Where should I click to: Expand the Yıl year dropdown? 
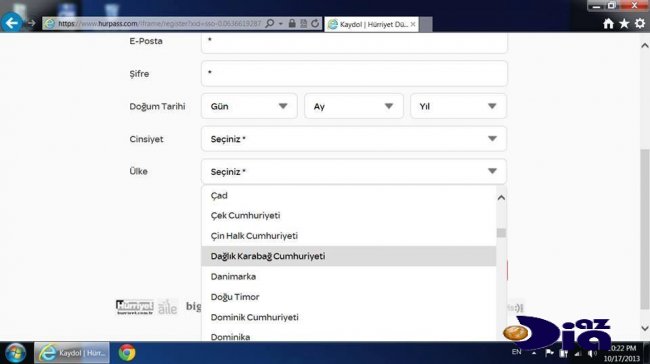click(458, 106)
